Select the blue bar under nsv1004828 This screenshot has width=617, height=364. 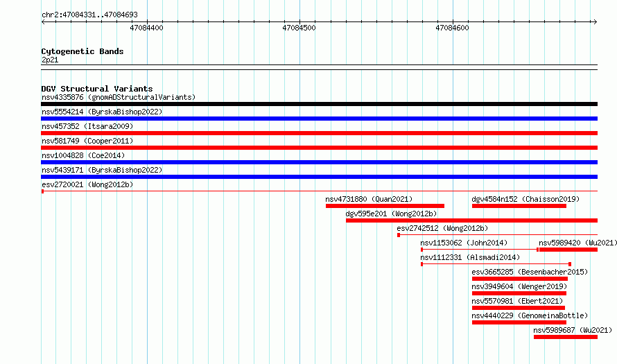point(319,162)
